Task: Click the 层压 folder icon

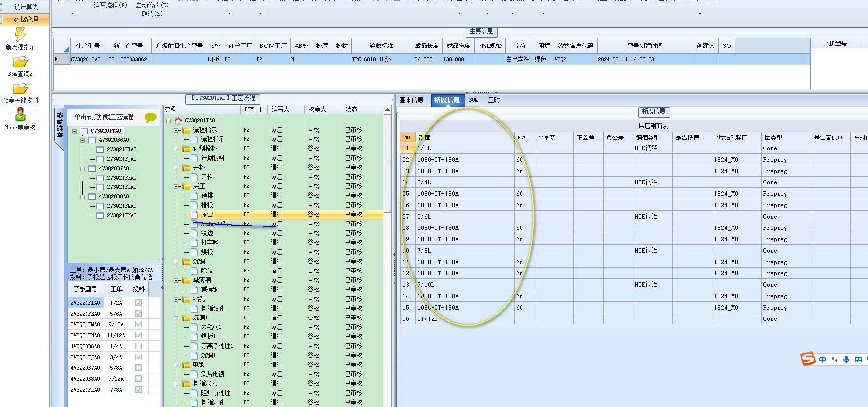Action: coord(187,186)
